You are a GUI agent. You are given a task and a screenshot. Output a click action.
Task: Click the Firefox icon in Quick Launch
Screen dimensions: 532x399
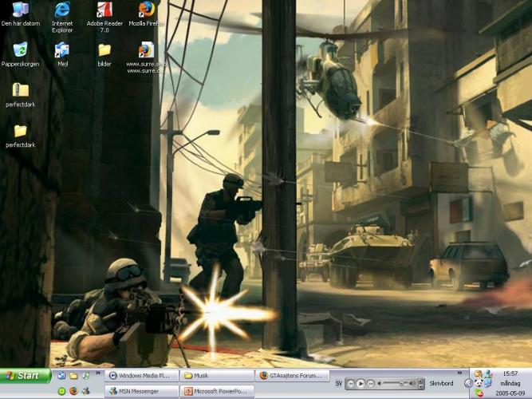click(73, 391)
